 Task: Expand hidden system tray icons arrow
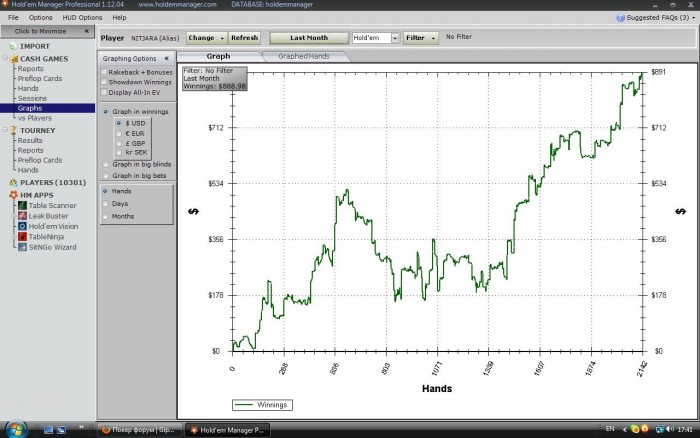click(625, 430)
